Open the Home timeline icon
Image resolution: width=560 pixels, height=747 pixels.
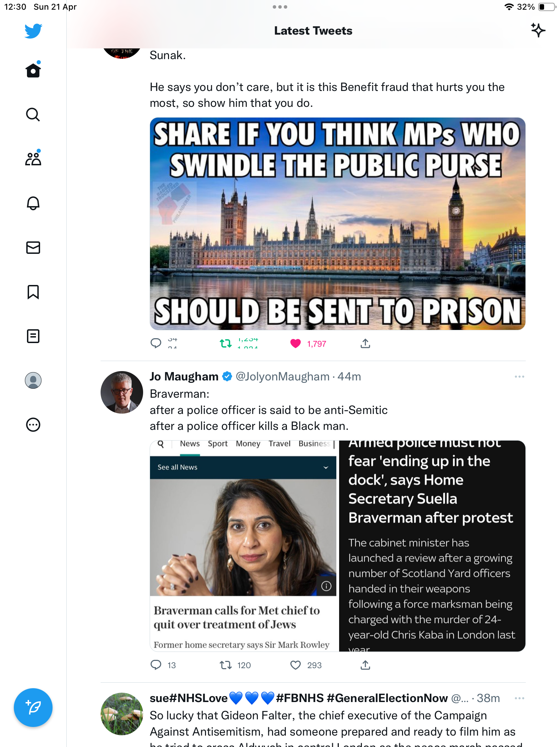[33, 70]
